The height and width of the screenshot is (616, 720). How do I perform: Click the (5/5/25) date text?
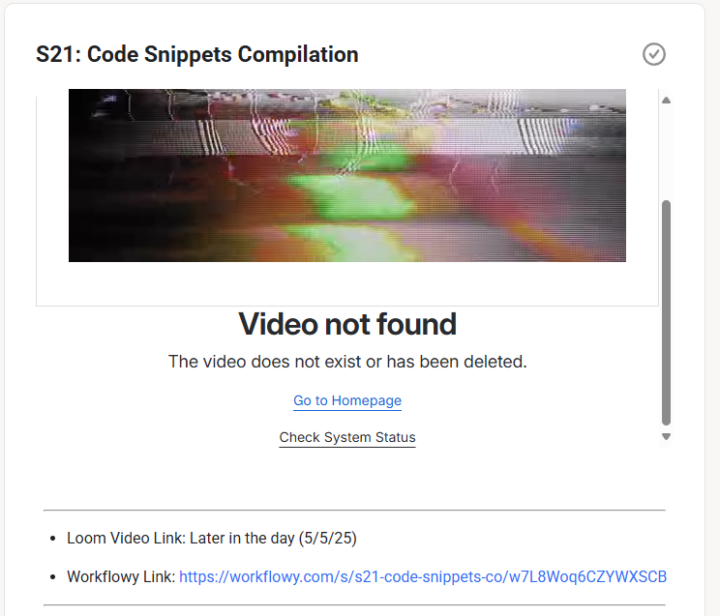(x=327, y=538)
